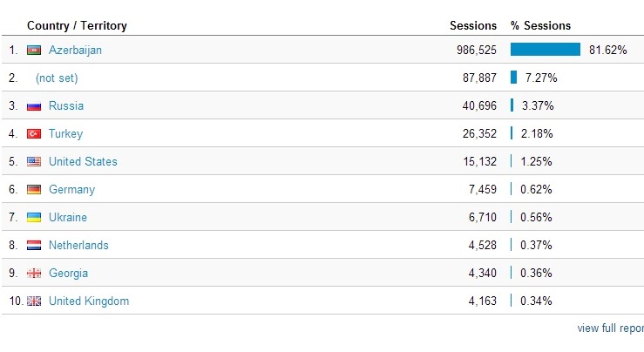644x352 pixels.
Task: Open the Netherlands country link
Action: pos(78,245)
